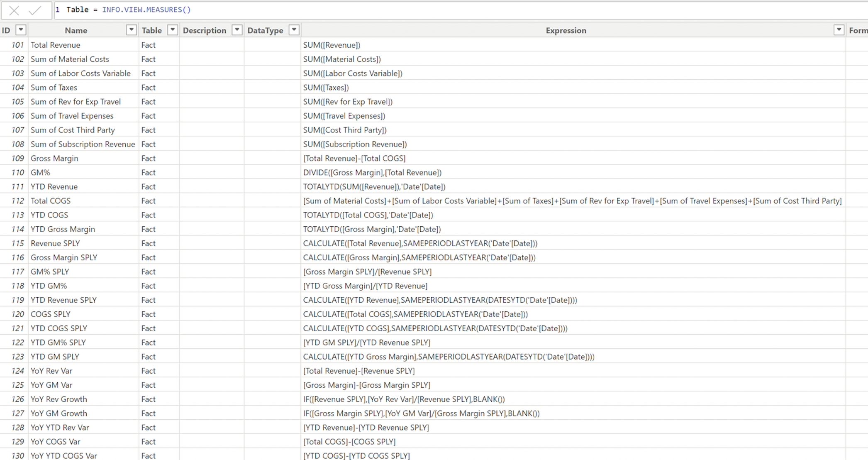
Task: Click the Expression column header
Action: coord(566,30)
